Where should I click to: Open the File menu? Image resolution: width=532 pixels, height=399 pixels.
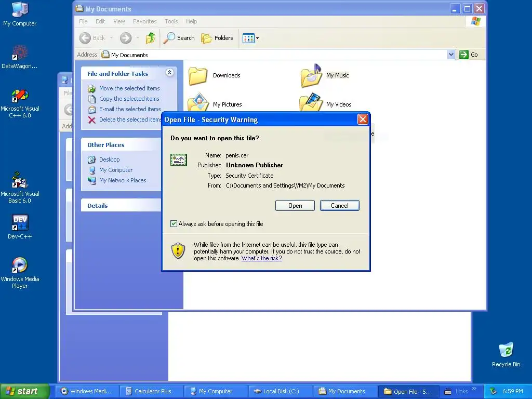tap(83, 21)
